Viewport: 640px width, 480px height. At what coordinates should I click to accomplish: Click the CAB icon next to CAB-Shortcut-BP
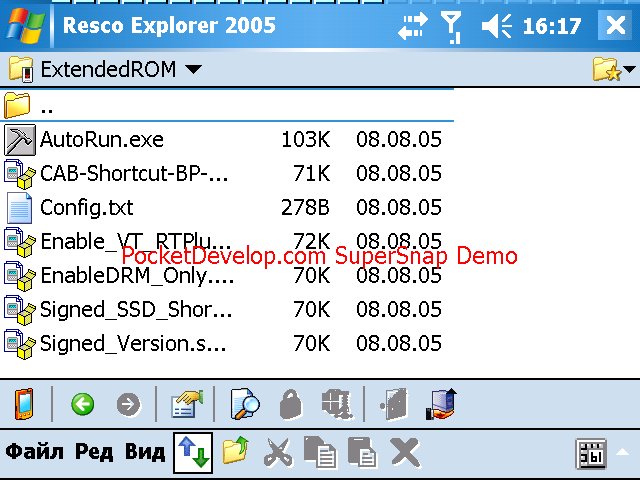point(20,174)
